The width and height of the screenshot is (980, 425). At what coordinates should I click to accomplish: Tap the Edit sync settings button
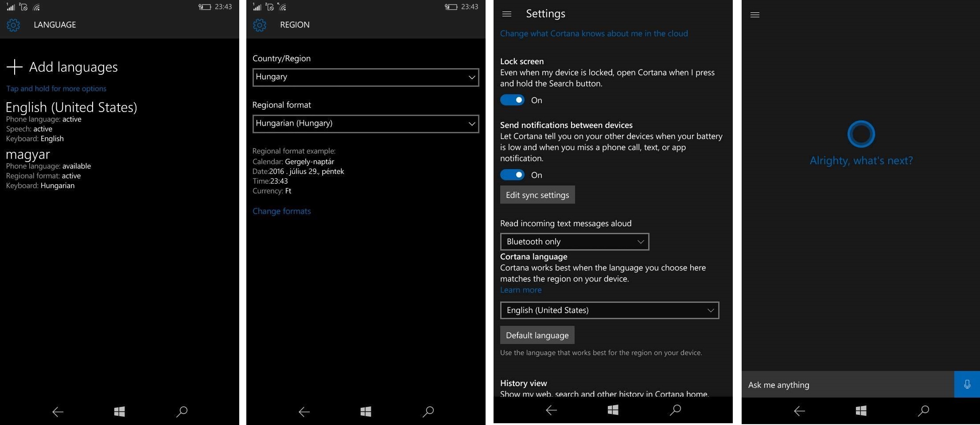click(x=537, y=195)
